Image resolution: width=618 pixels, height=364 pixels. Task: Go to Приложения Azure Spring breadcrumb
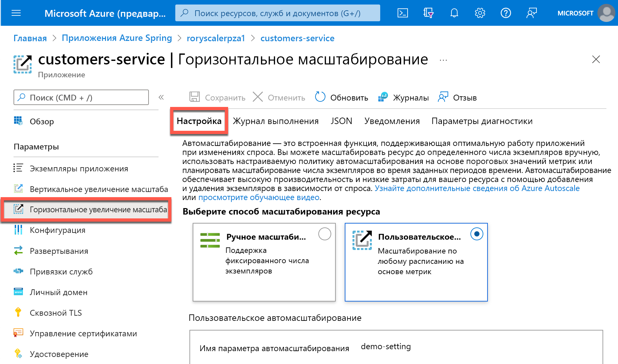pyautogui.click(x=117, y=38)
